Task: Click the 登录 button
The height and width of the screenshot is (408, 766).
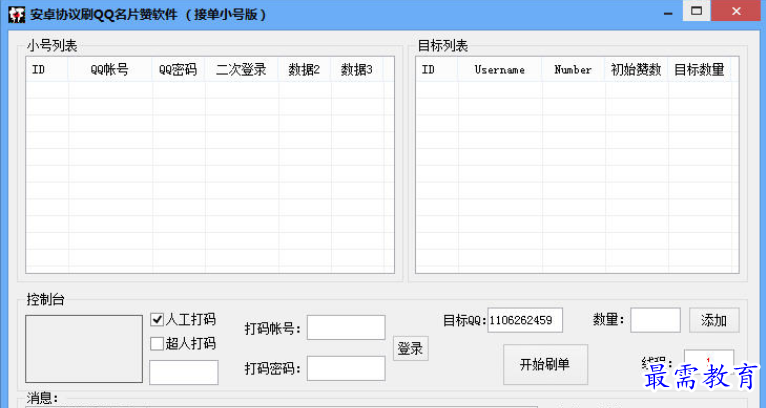Action: pyautogui.click(x=410, y=348)
